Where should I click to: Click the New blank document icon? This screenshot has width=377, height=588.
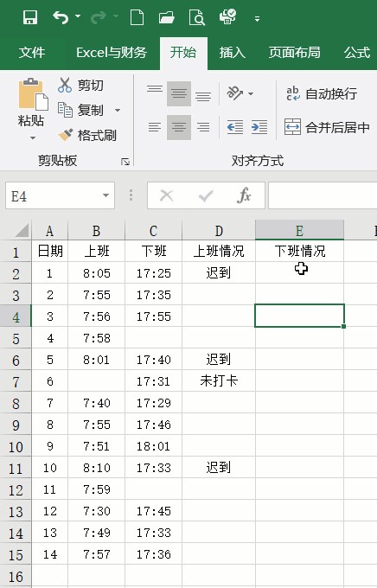click(x=137, y=17)
